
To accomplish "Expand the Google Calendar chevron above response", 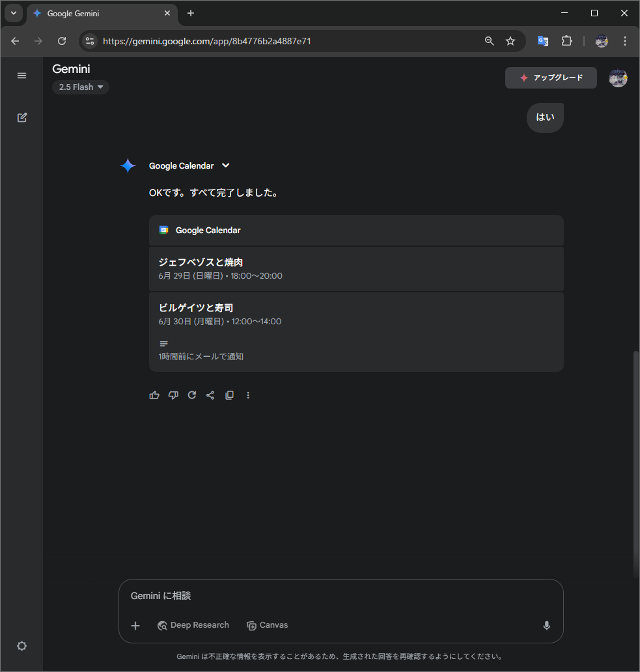I will tap(226, 165).
